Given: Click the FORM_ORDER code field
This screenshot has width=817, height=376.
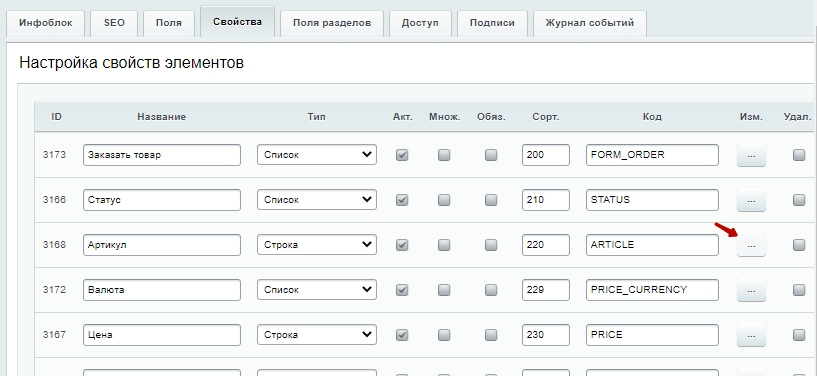Looking at the screenshot, I should coord(652,155).
